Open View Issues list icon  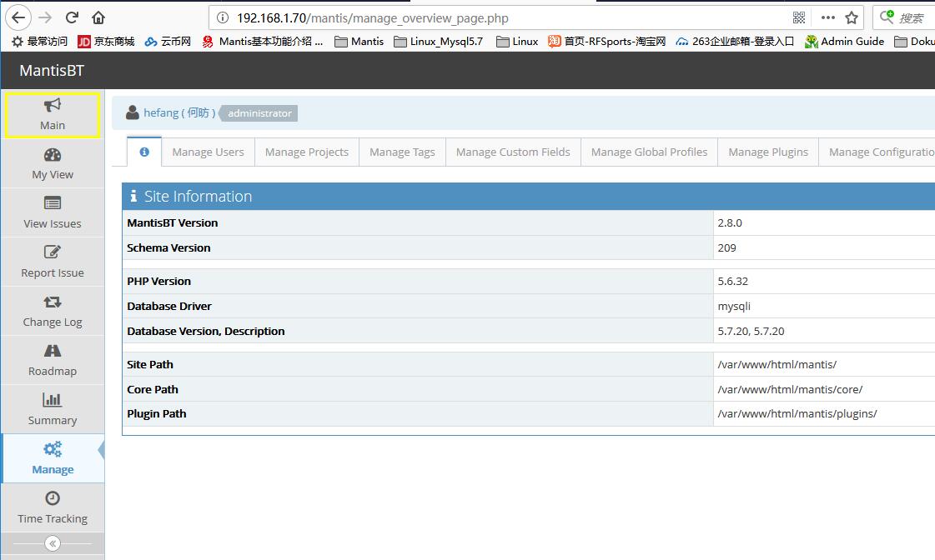pos(53,203)
